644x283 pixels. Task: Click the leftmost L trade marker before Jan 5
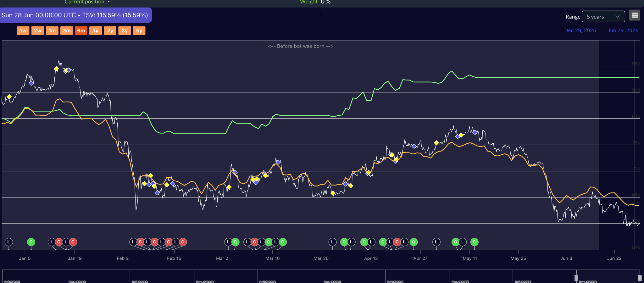tap(9, 242)
